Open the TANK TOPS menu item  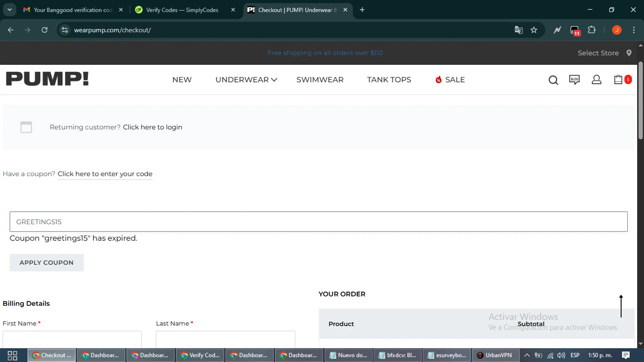pyautogui.click(x=389, y=80)
